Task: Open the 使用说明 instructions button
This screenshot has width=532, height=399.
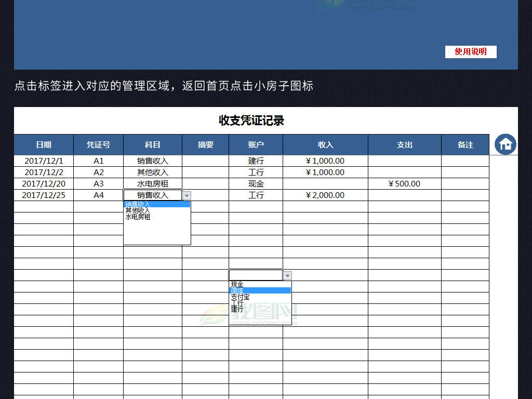Action: click(470, 52)
